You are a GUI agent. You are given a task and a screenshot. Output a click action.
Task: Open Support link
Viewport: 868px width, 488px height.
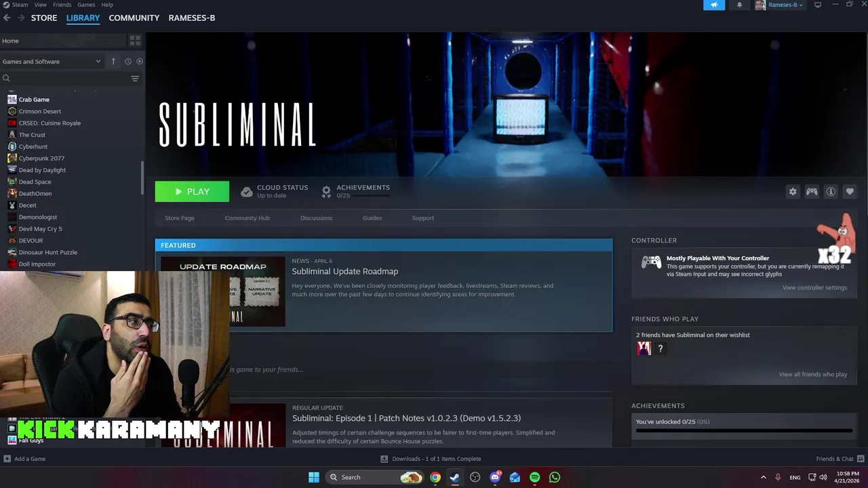[x=422, y=218]
